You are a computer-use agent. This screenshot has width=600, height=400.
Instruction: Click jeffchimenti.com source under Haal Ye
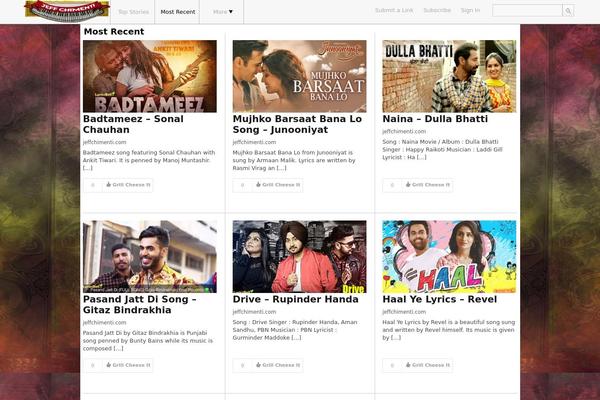coord(404,312)
